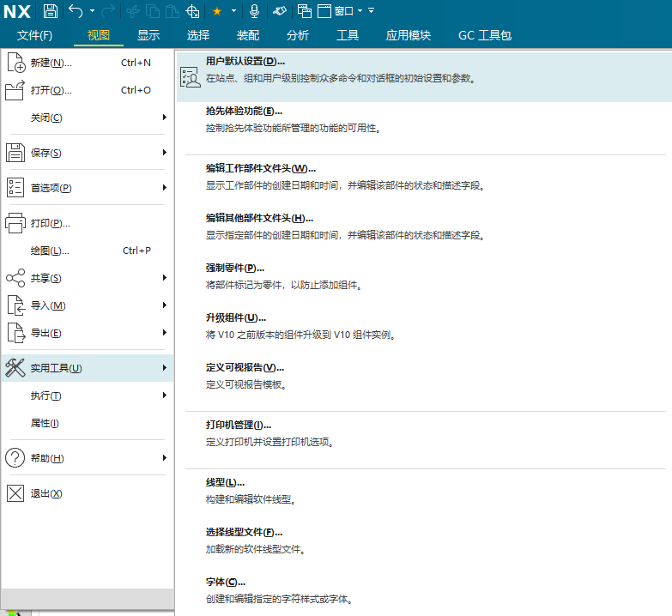This screenshot has height=616, width=672.
Task: Click the 新建 (New) file icon
Action: (15, 63)
